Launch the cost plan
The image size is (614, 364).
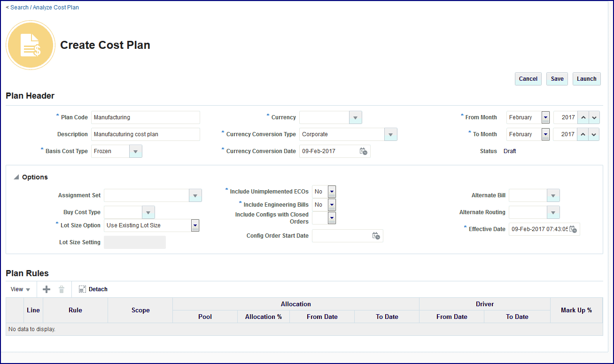(x=587, y=79)
